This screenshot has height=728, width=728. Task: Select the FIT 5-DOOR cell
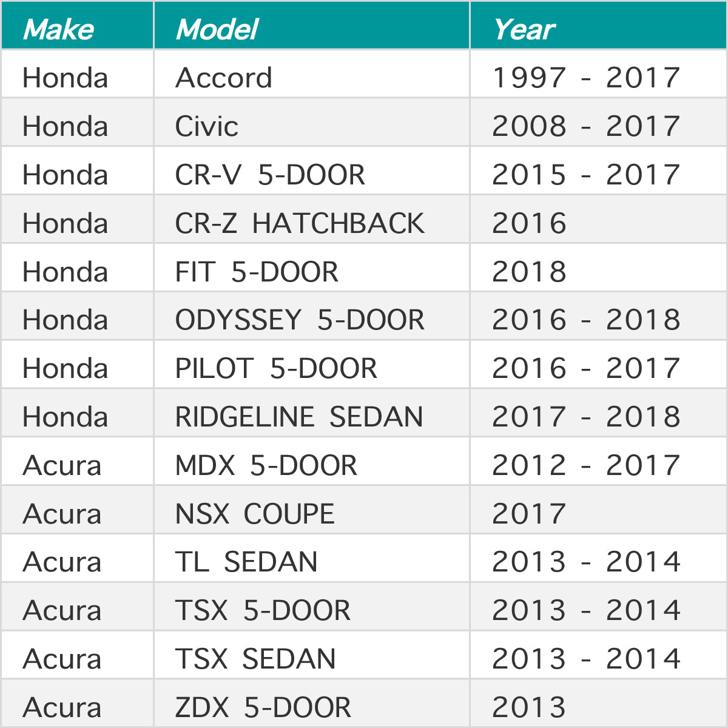pos(312,268)
